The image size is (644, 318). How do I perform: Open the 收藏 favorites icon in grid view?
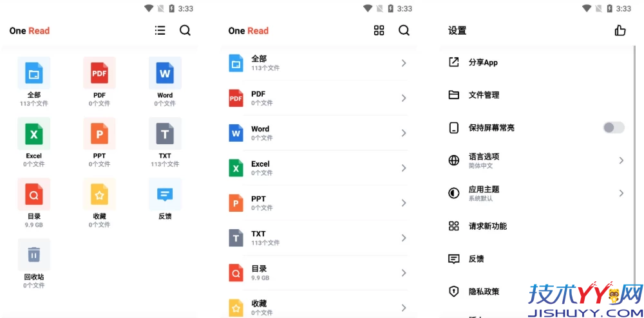tap(99, 194)
